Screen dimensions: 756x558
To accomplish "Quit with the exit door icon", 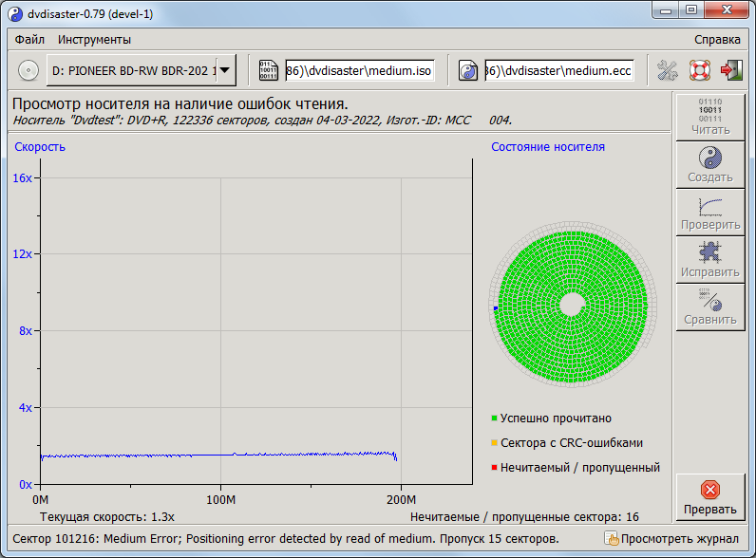I will pyautogui.click(x=731, y=70).
